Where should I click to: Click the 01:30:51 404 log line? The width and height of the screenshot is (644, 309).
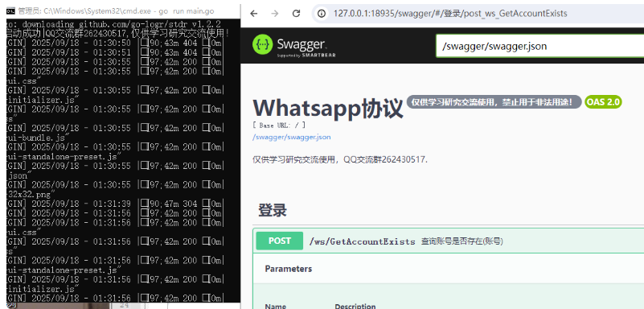click(116, 52)
